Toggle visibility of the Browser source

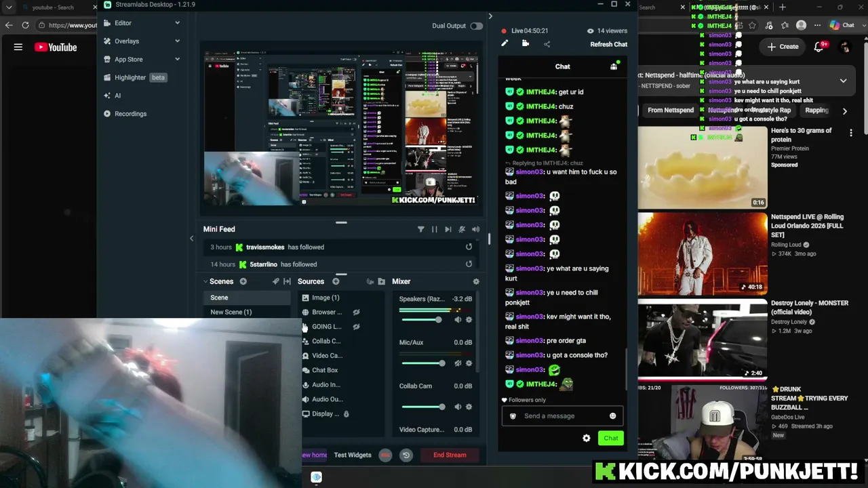(356, 312)
